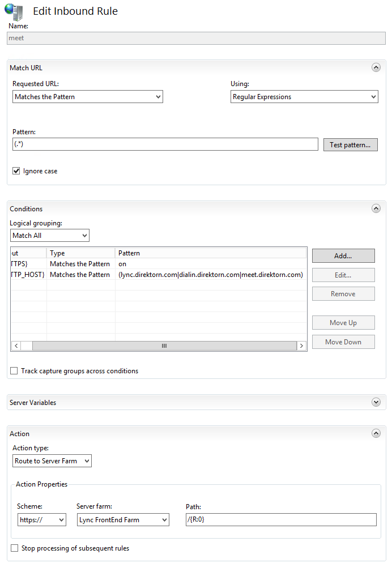Expand the Server Variables section
The width and height of the screenshot is (392, 563).
(376, 402)
